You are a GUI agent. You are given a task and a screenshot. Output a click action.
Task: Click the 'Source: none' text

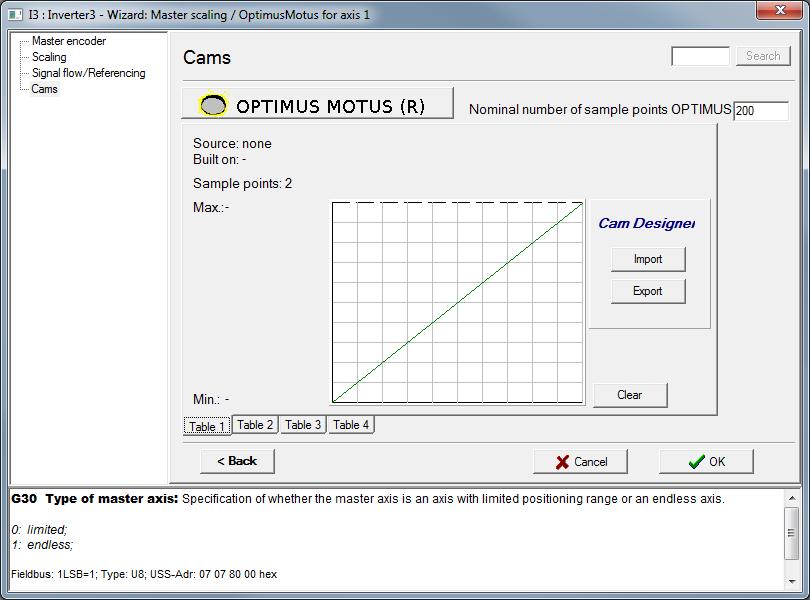232,143
